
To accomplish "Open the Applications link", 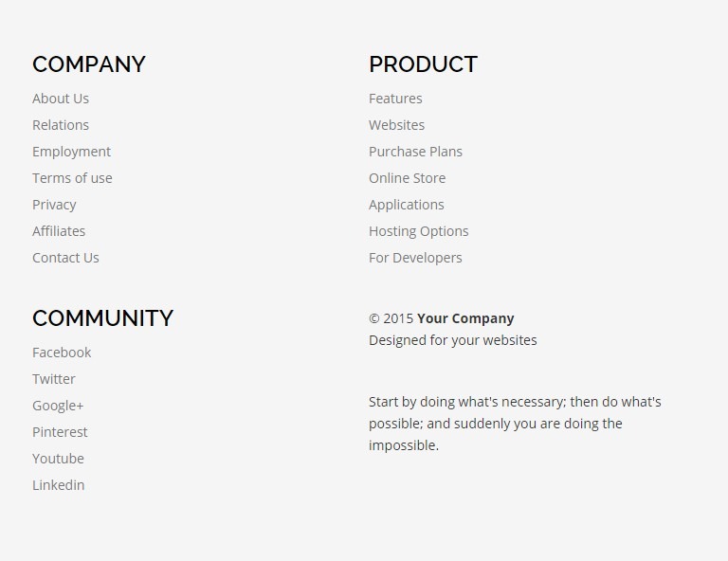I will click(406, 205).
